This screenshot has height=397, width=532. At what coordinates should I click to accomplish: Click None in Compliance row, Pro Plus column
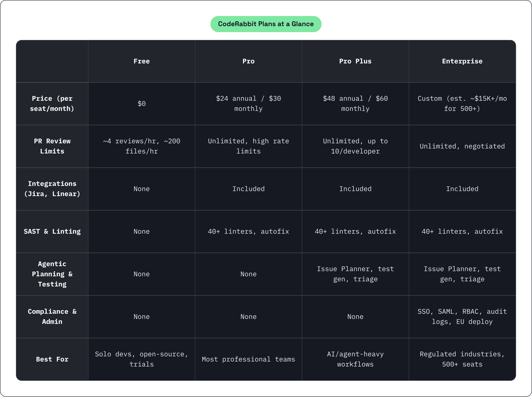click(355, 316)
